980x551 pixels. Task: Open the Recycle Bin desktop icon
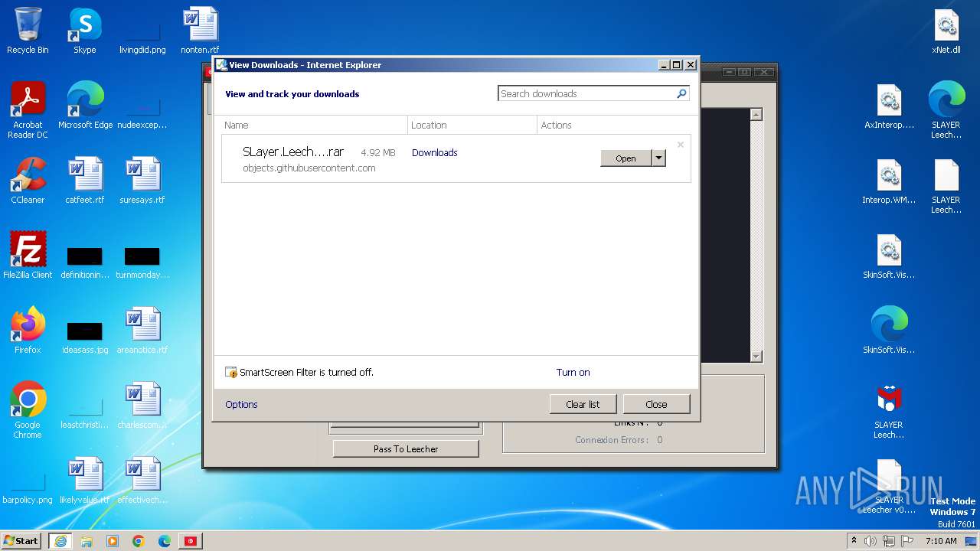pos(28,31)
